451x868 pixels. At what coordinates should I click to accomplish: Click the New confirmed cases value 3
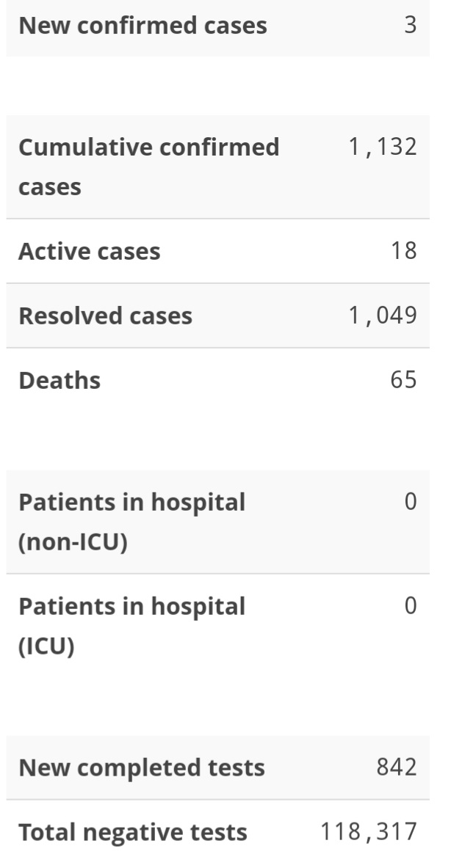[410, 25]
